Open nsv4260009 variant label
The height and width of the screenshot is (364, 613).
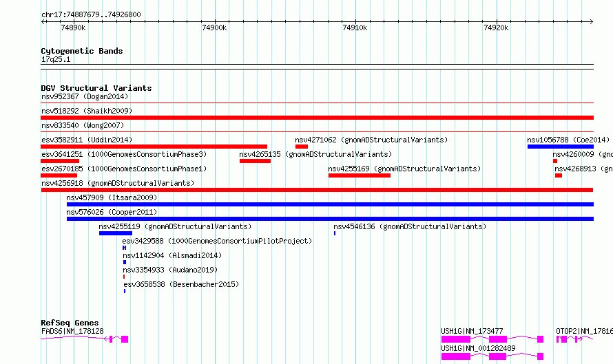point(583,154)
